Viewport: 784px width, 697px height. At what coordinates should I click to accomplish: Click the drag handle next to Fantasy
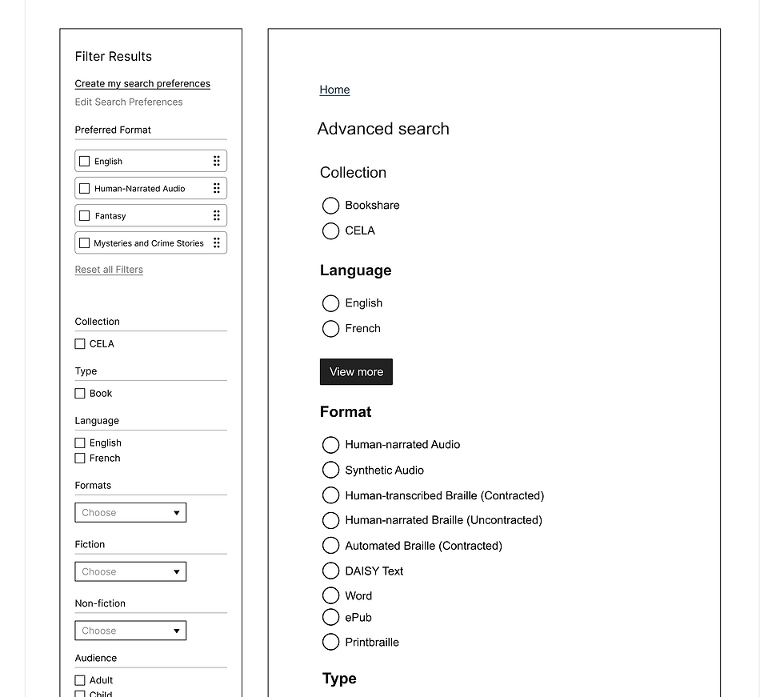coord(216,214)
